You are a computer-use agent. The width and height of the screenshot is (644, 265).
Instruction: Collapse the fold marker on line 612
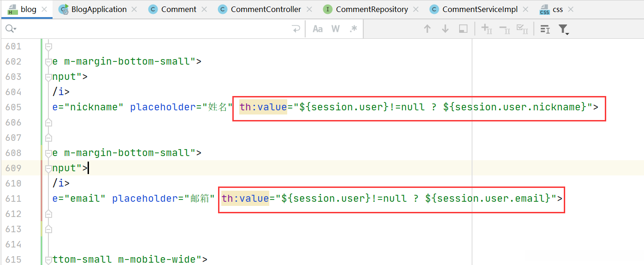(x=48, y=214)
